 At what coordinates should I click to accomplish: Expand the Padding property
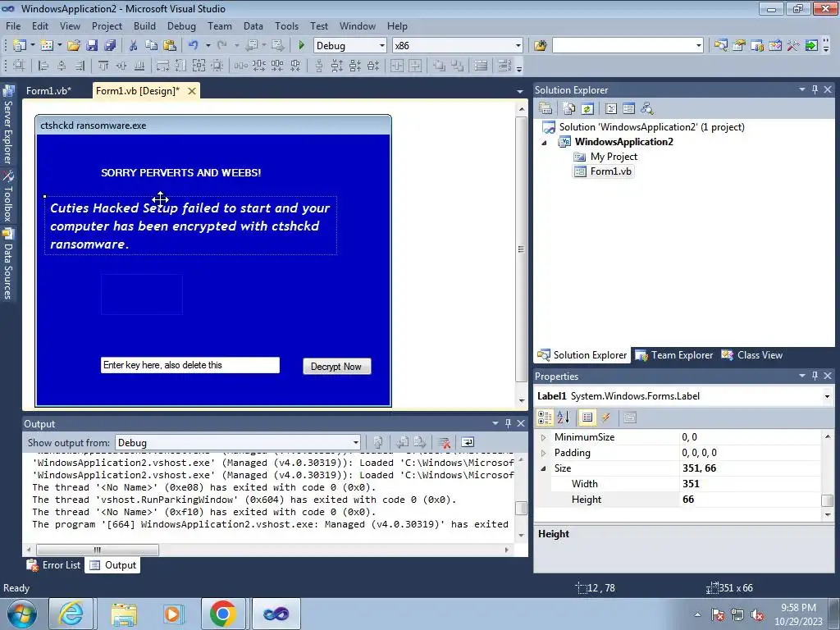click(x=543, y=453)
